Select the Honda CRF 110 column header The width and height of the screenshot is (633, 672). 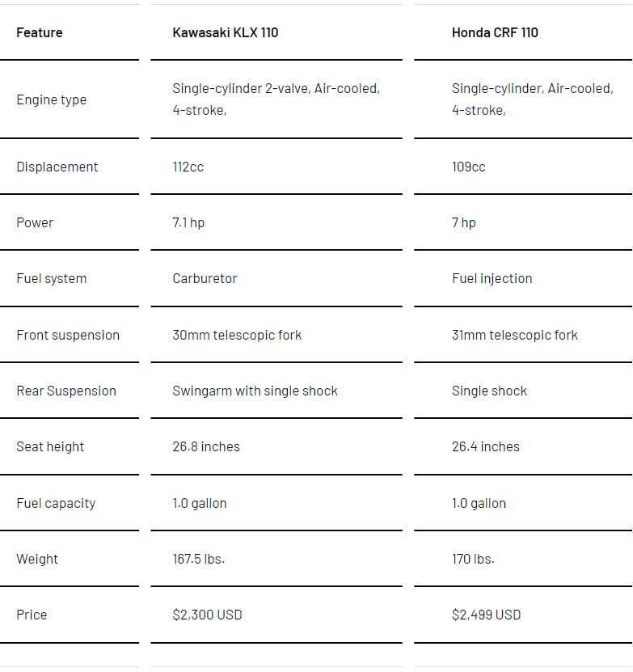pyautogui.click(x=495, y=32)
